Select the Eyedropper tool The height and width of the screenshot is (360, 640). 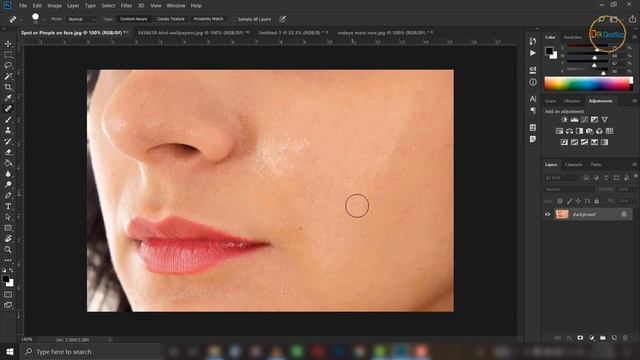point(8,98)
